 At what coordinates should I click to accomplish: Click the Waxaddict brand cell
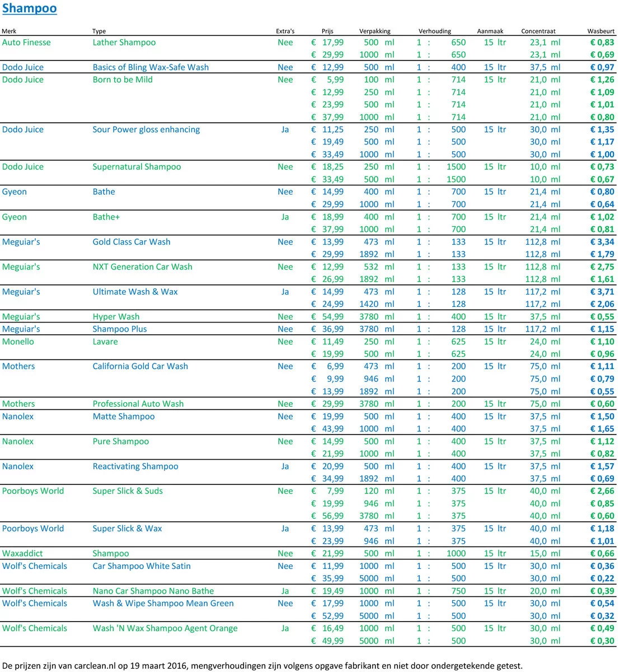click(x=22, y=554)
